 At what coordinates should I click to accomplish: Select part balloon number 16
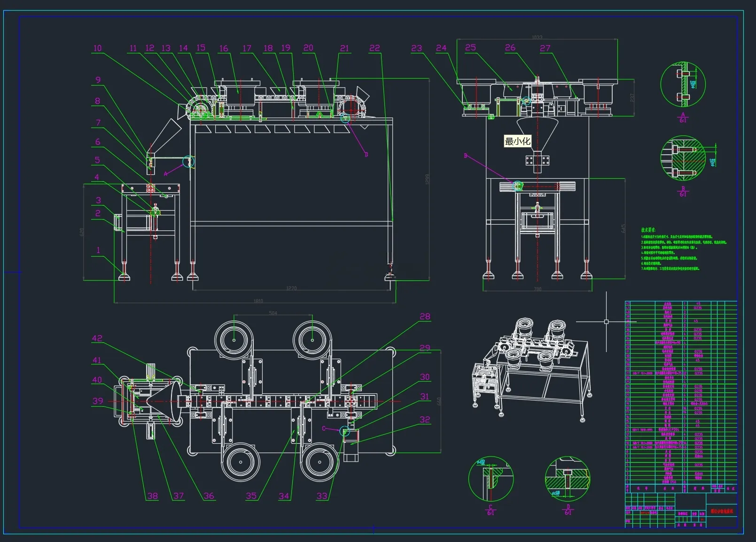224,48
